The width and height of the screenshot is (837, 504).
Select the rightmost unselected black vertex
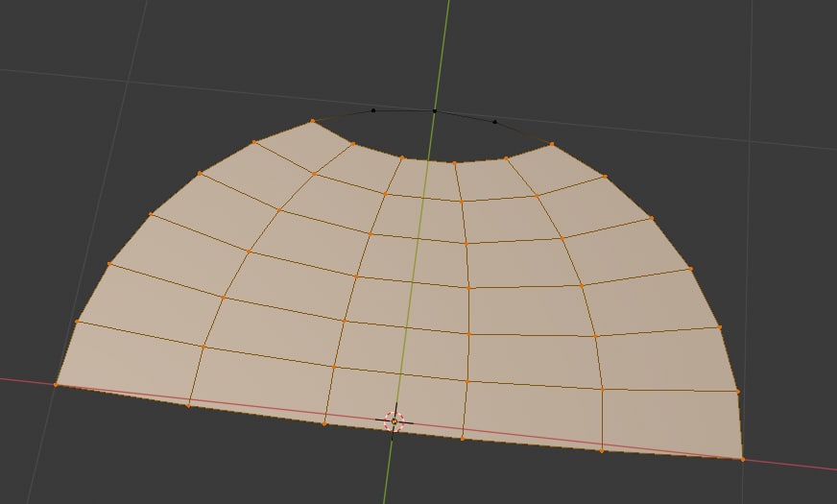coord(495,122)
